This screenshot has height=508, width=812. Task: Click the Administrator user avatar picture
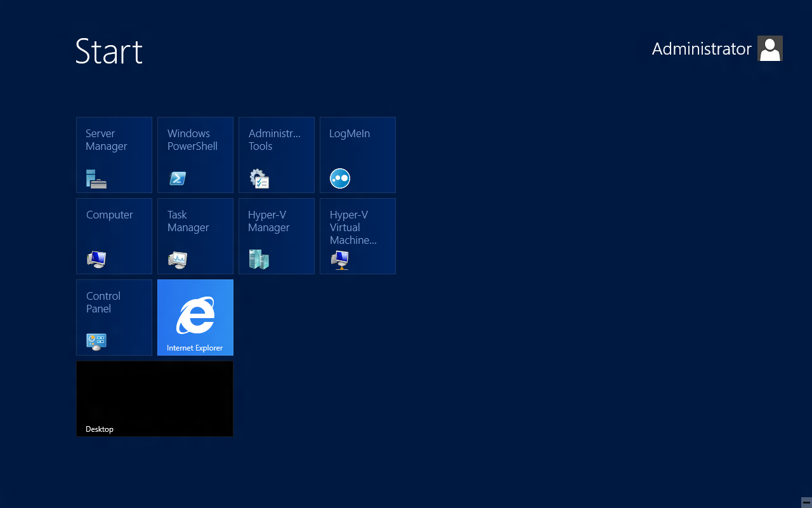coord(770,48)
